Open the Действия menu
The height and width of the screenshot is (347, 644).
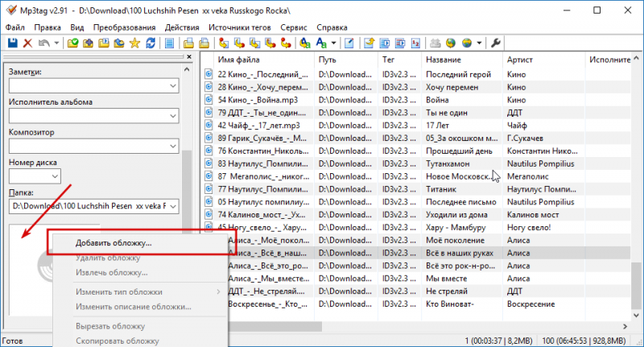coord(182,27)
